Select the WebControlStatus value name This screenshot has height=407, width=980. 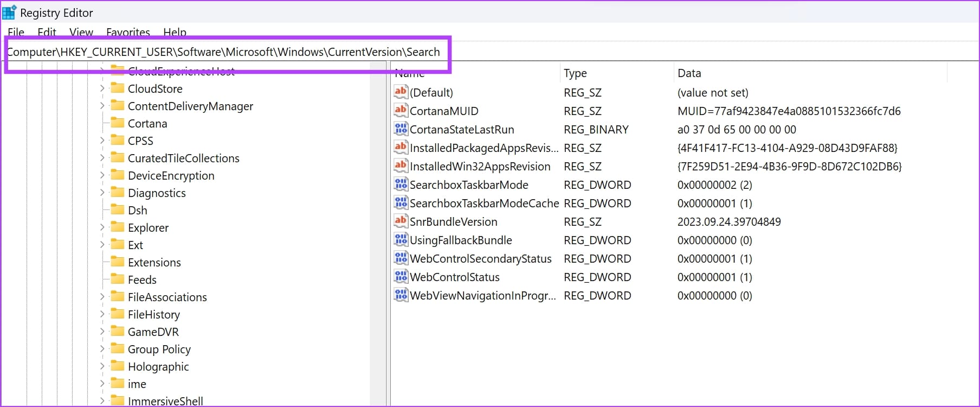[455, 277]
